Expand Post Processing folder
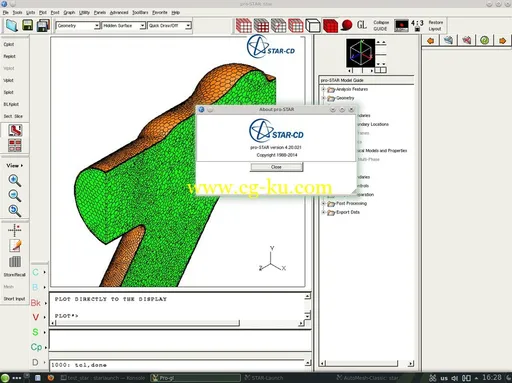The width and height of the screenshot is (512, 383). pyautogui.click(x=323, y=203)
